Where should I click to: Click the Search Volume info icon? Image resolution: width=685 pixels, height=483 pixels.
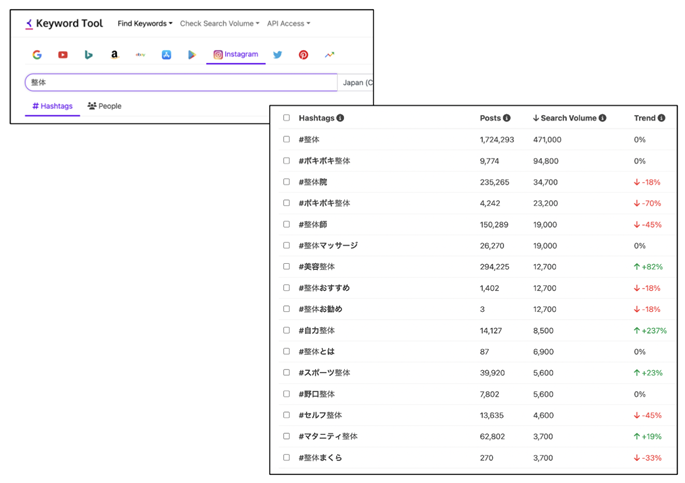click(x=602, y=118)
